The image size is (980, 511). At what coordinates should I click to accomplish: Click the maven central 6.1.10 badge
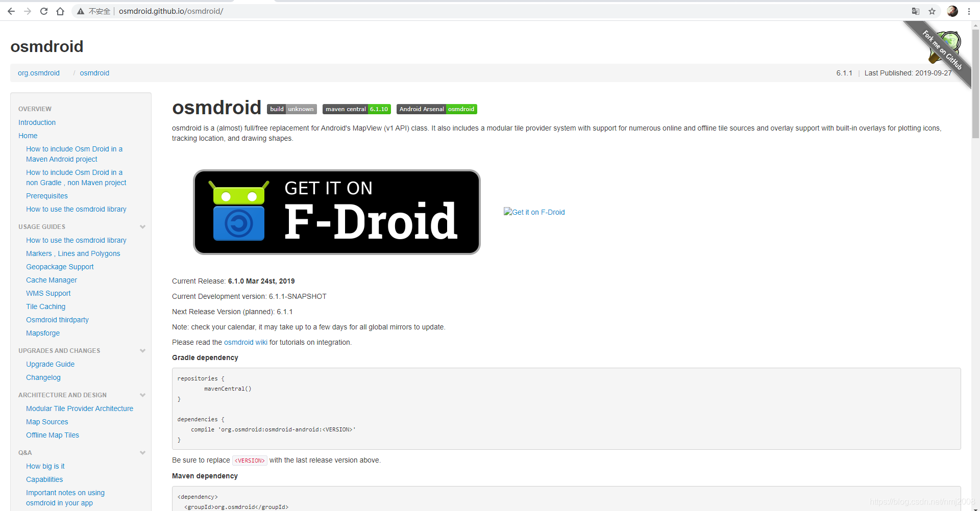(357, 109)
